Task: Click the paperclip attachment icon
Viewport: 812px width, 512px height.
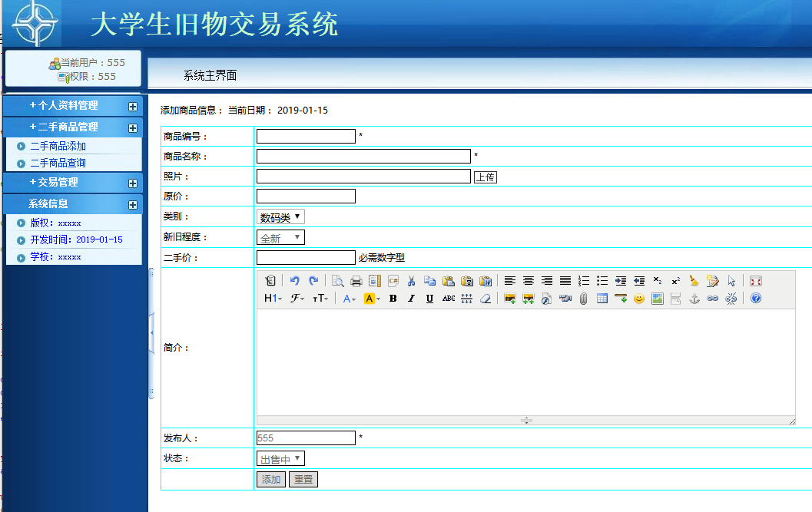Action: [x=584, y=299]
